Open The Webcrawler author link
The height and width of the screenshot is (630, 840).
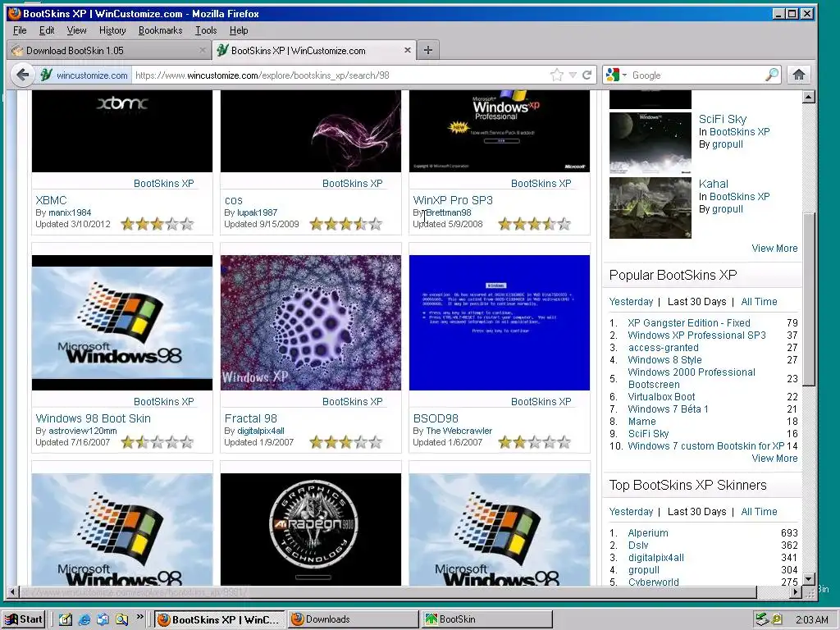click(459, 431)
